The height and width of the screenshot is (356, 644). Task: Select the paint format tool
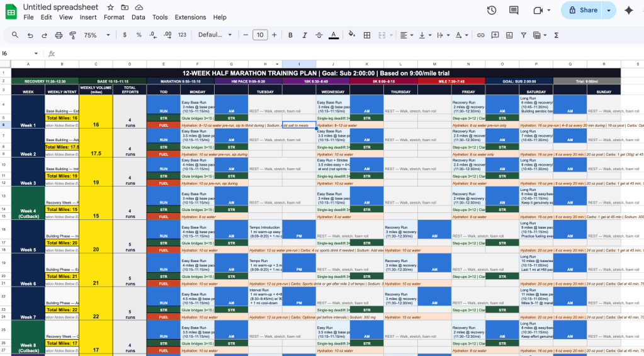(x=72, y=35)
